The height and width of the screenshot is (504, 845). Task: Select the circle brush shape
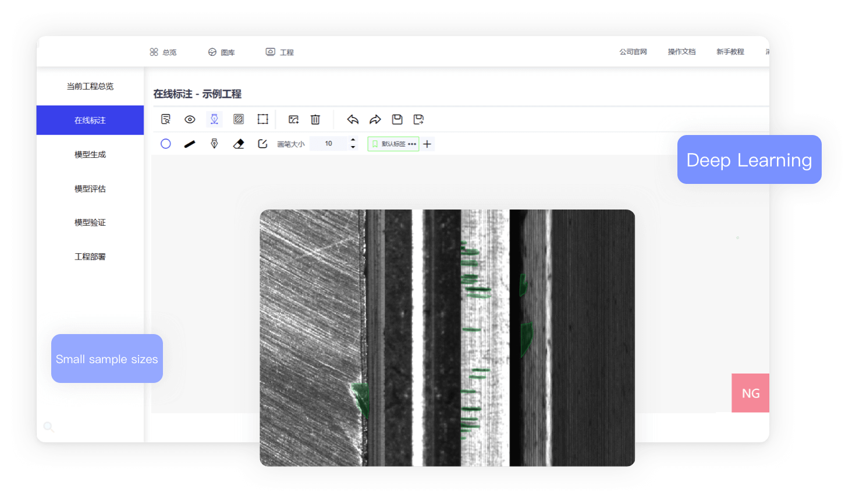166,144
